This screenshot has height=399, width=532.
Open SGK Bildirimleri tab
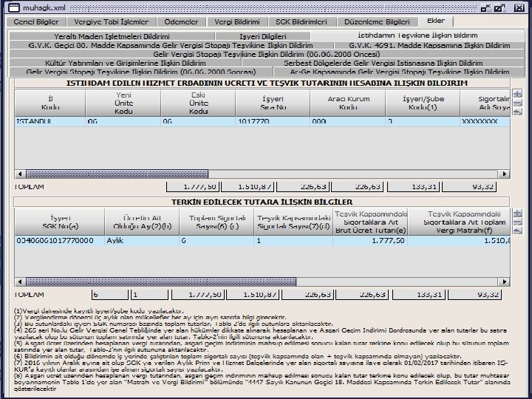pyautogui.click(x=301, y=22)
